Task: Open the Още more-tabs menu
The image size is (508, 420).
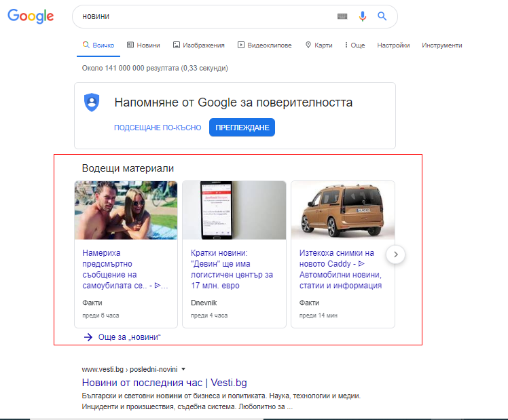Action: coord(355,45)
